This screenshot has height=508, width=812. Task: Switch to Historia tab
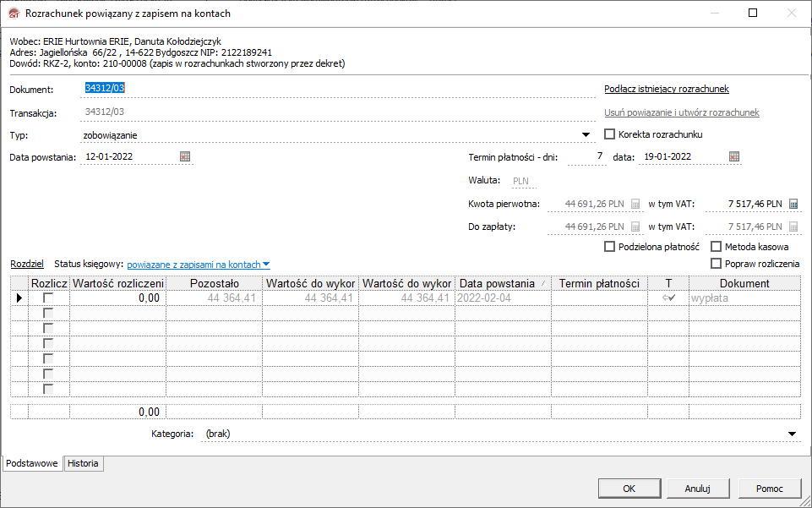(x=83, y=463)
